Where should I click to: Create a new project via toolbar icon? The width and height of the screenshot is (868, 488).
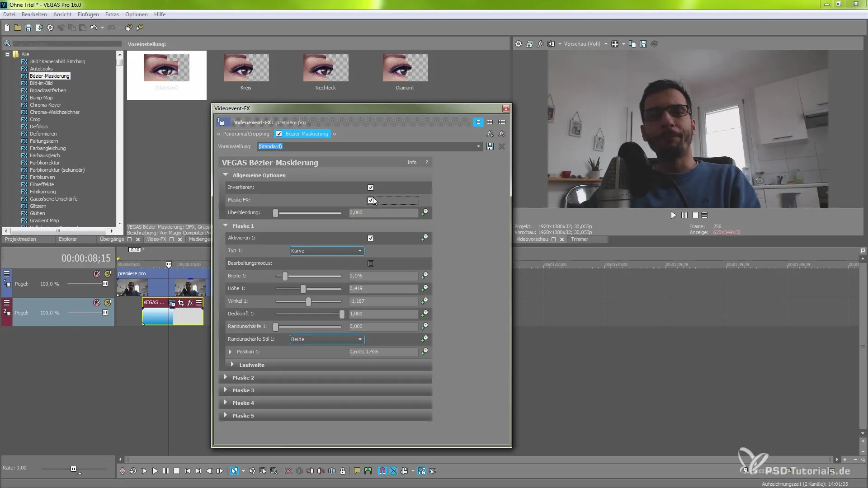[7, 28]
